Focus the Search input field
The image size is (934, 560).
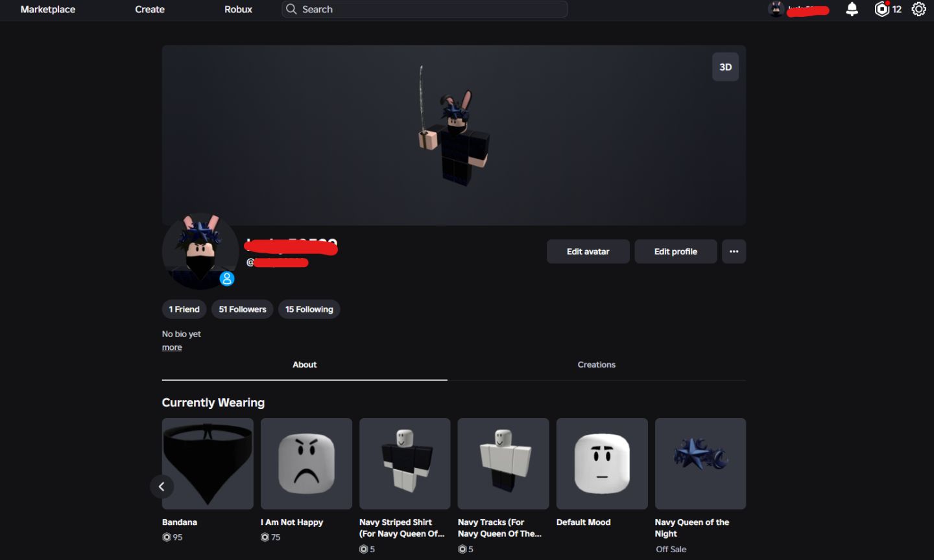tap(425, 9)
